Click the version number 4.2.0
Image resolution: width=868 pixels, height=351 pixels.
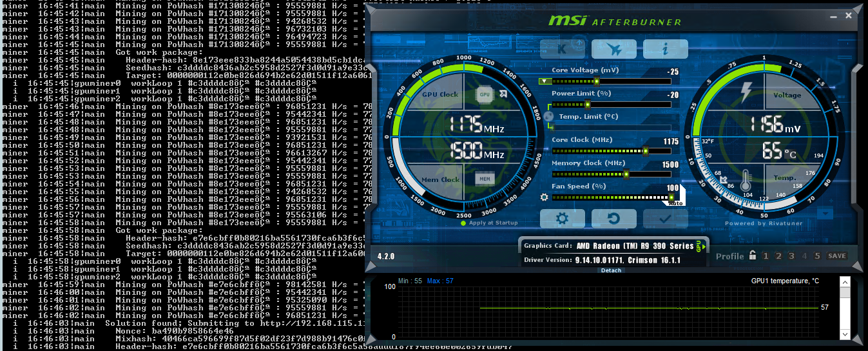385,256
